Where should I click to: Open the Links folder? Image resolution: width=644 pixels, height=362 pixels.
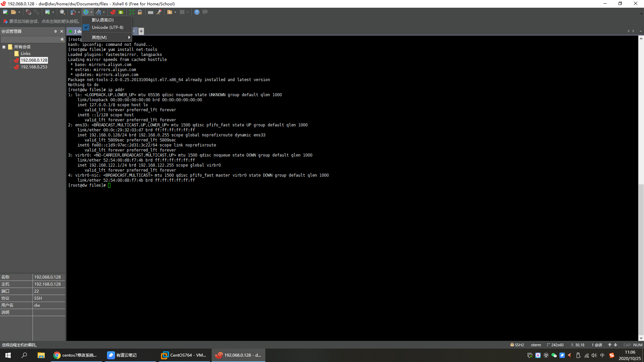[25, 54]
